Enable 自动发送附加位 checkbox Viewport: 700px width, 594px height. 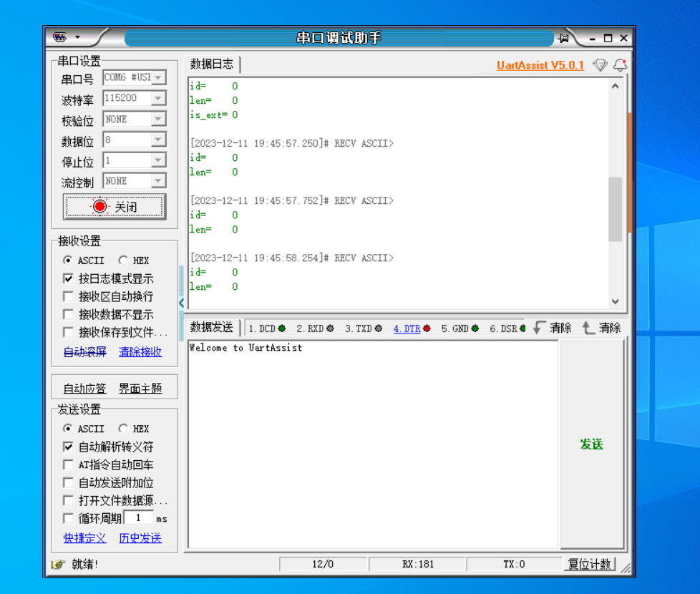coord(68,483)
